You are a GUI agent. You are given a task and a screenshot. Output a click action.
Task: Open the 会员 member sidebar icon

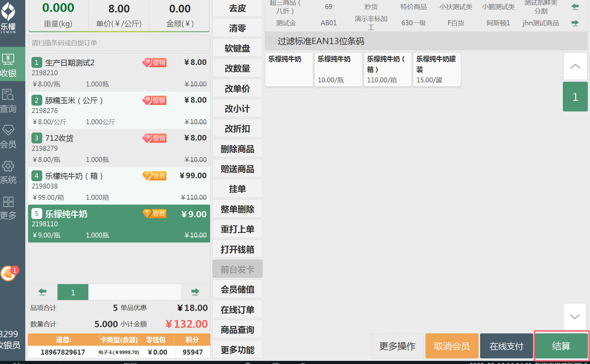pos(8,136)
